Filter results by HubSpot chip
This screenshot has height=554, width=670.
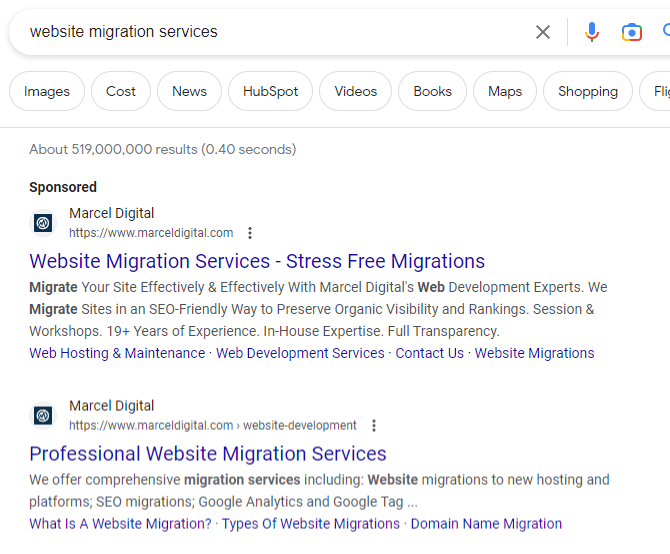click(270, 91)
